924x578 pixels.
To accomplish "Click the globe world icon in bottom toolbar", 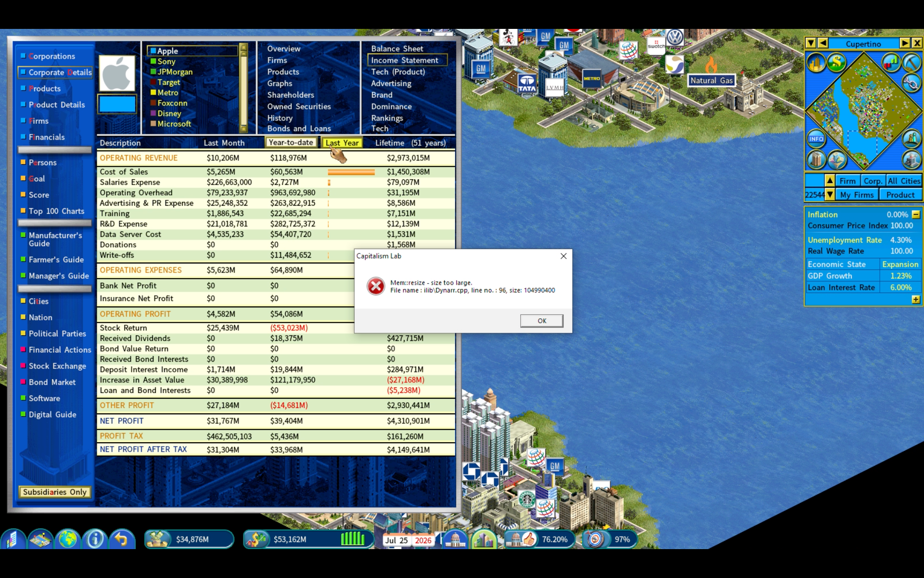I will (68, 539).
